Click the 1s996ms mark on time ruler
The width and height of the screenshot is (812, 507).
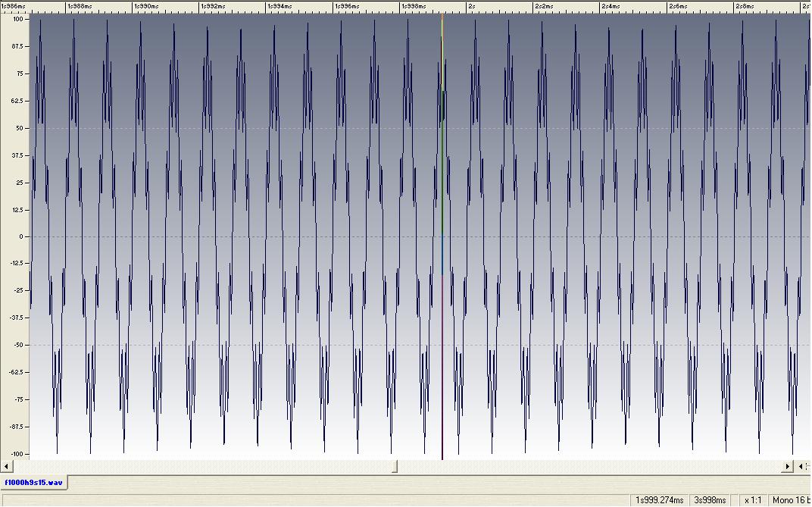pos(347,6)
